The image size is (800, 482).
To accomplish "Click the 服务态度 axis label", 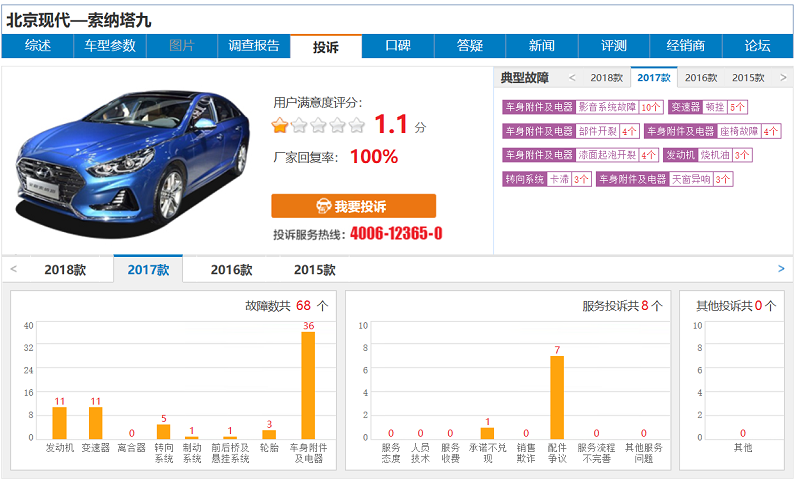I will pyautogui.click(x=391, y=453).
